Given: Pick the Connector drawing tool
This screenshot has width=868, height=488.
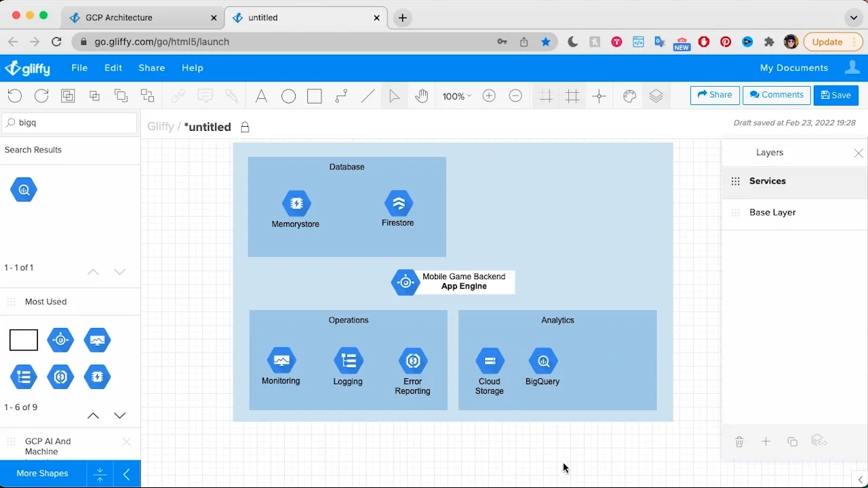Looking at the screenshot, I should tap(341, 96).
